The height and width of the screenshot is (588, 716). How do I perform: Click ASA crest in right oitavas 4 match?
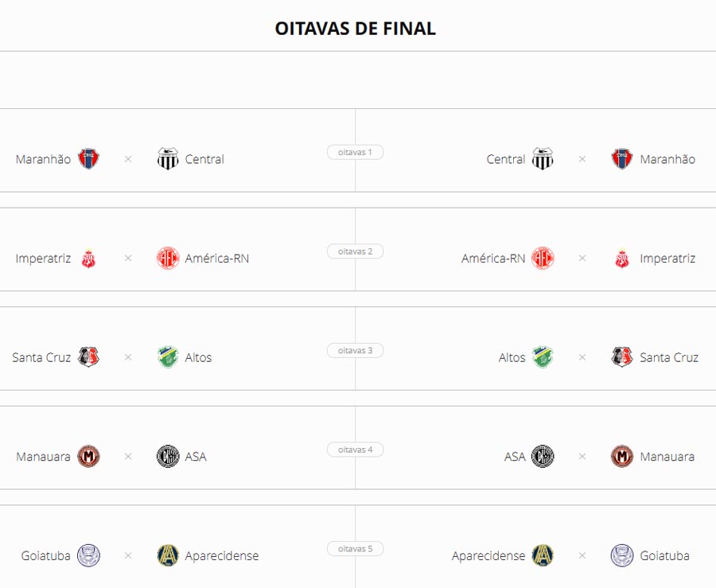[543, 456]
